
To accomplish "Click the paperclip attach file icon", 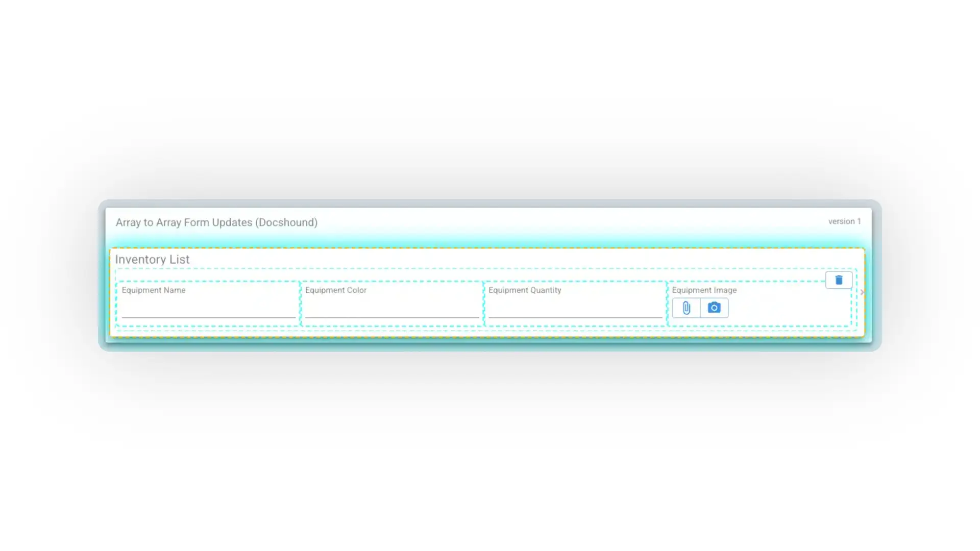I will [x=686, y=308].
